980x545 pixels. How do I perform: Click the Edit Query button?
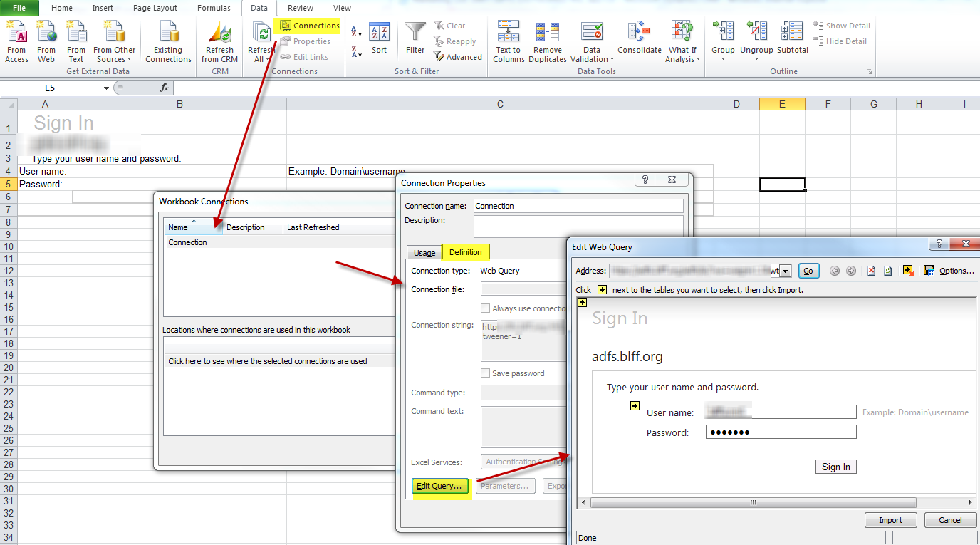click(x=440, y=486)
